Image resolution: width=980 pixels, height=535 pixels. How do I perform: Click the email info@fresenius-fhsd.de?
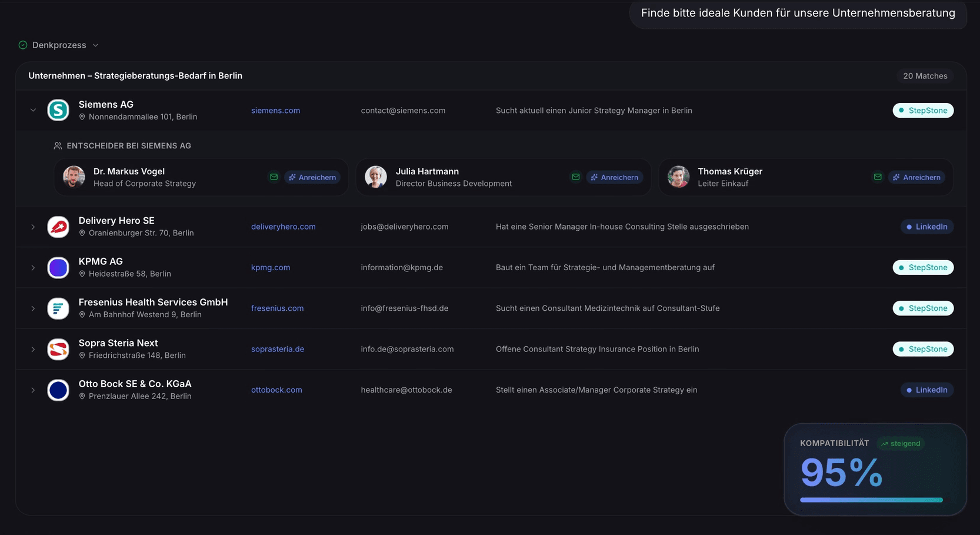[405, 308]
